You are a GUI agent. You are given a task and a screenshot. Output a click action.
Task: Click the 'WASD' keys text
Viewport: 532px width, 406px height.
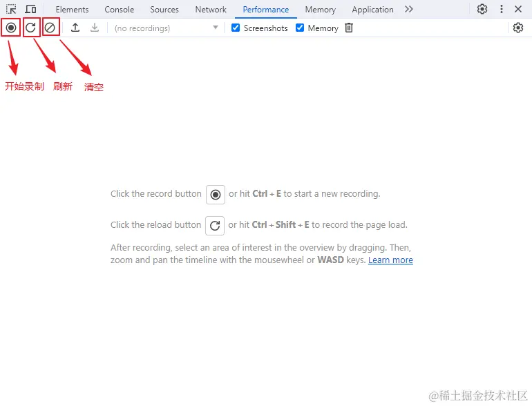(330, 260)
